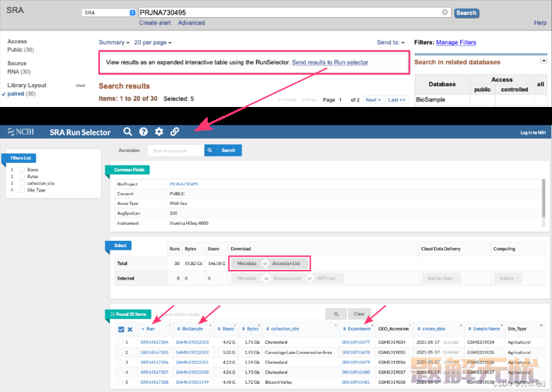
Task: Download Accession List for Total runs
Action: (x=286, y=264)
